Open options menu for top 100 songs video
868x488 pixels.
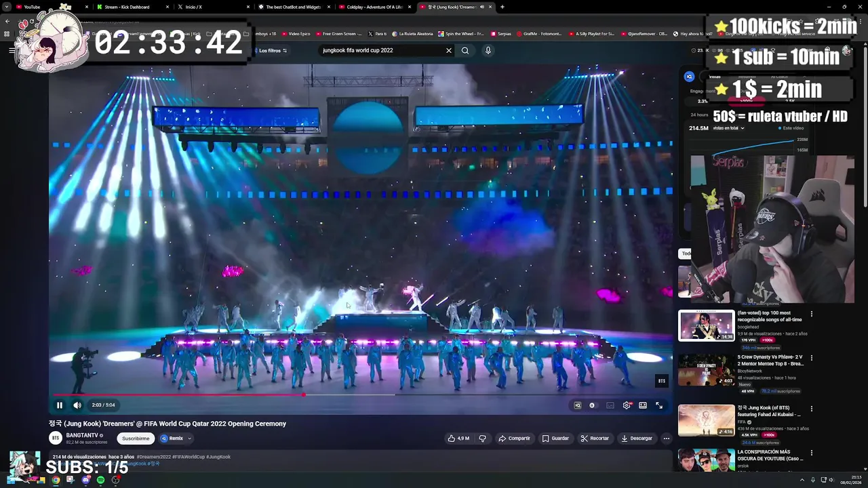(811, 314)
